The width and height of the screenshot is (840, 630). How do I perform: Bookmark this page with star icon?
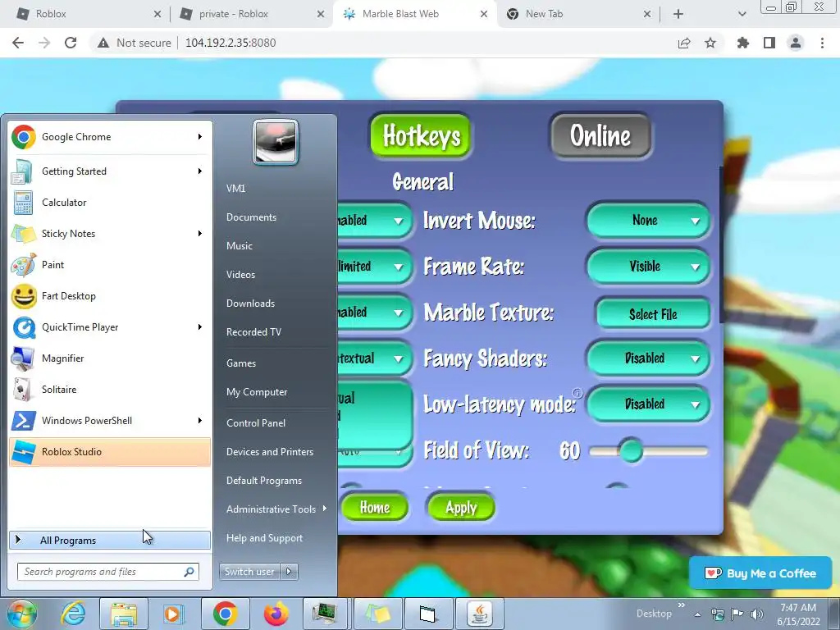pyautogui.click(x=710, y=43)
